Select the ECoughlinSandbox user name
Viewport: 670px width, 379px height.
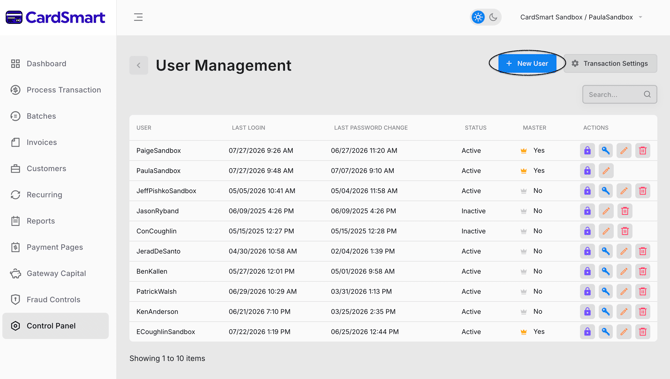pos(166,332)
